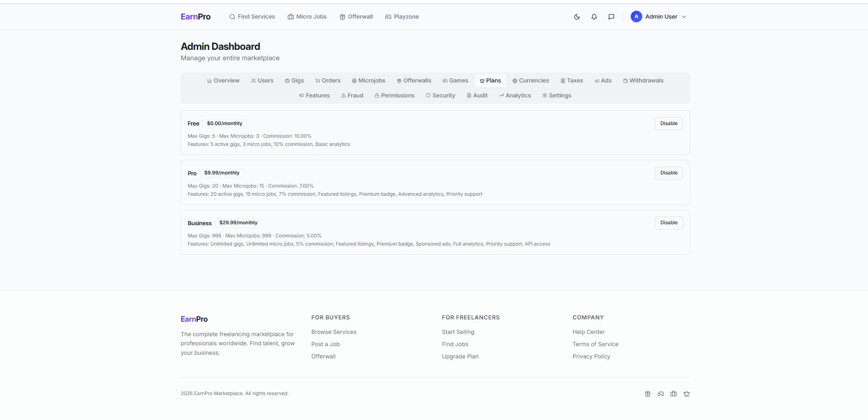The height and width of the screenshot is (420, 868).
Task: Open notifications via the bell icon
Action: point(594,17)
